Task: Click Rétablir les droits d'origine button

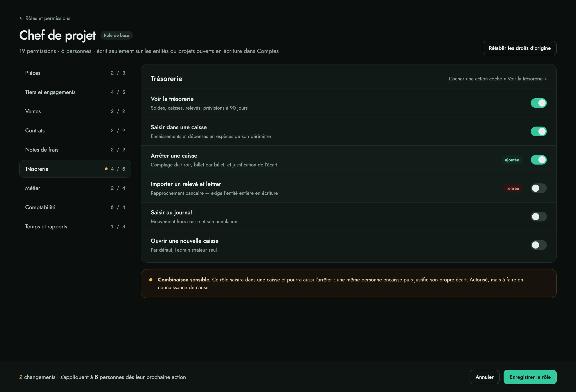Action: (520, 48)
